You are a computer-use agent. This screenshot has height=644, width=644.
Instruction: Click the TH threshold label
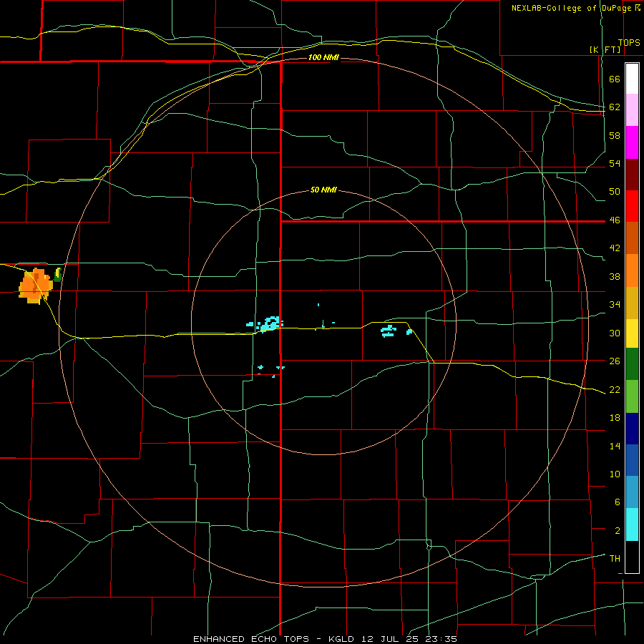pos(615,559)
